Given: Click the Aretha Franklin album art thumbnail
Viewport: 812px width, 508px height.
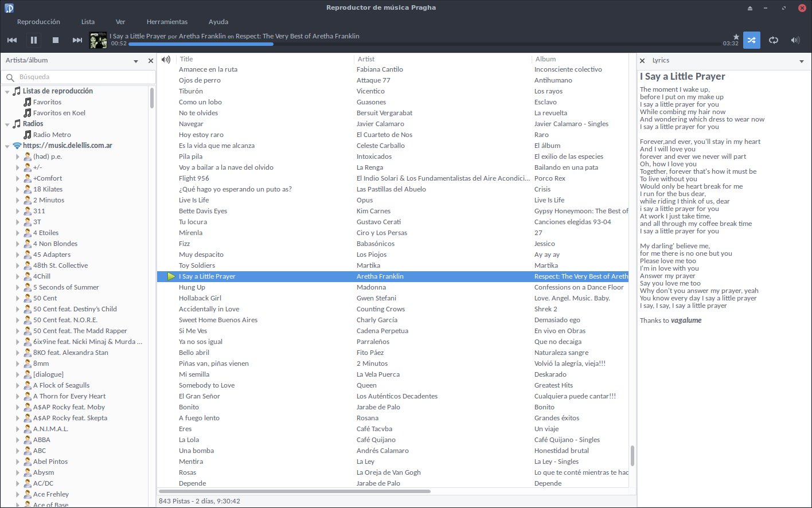Looking at the screenshot, I should coord(98,40).
